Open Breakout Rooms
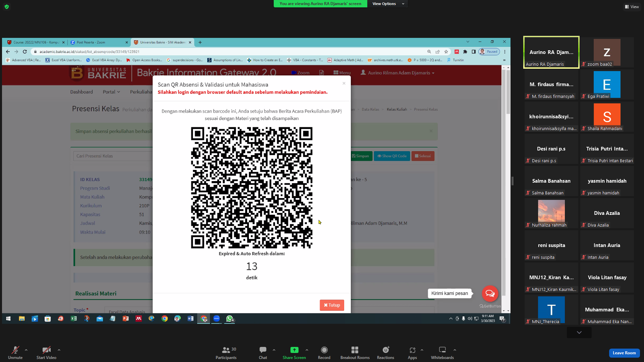644x362 pixels. tap(355, 353)
